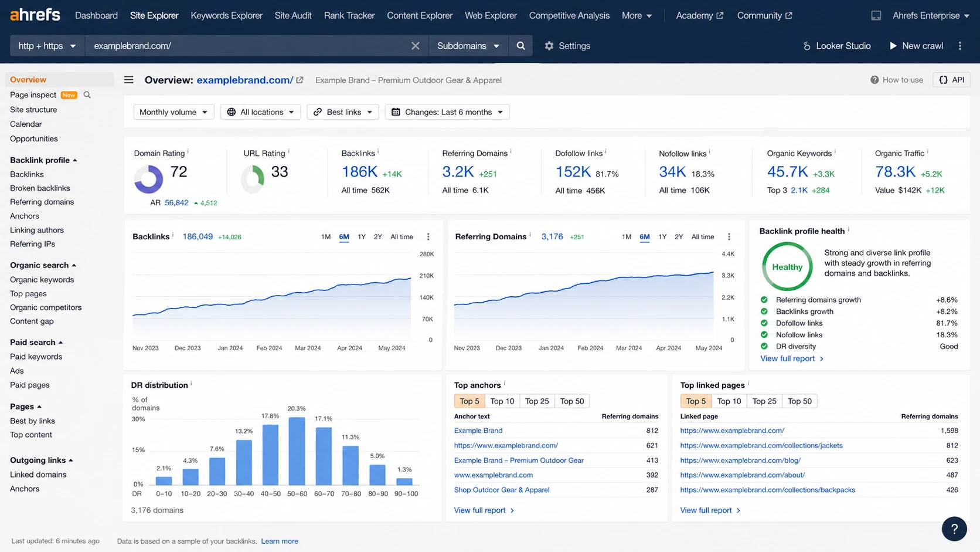980x552 pixels.
Task: Toggle the sidebar hamburger menu
Action: point(129,80)
